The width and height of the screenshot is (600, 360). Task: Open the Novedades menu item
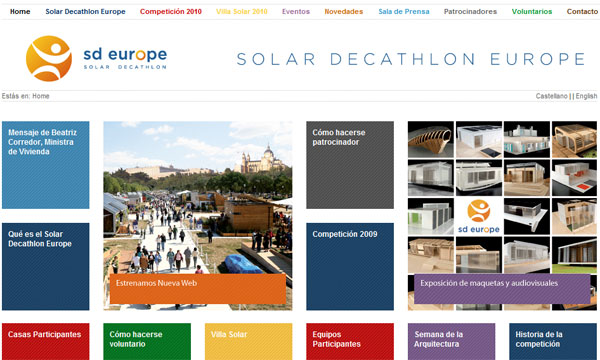344,11
